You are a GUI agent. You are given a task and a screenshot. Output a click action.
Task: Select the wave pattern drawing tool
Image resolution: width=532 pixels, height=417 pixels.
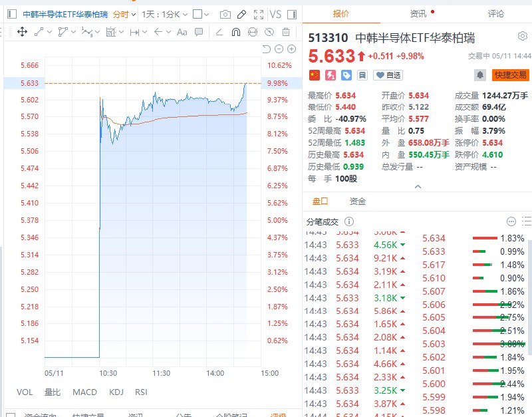(87, 32)
